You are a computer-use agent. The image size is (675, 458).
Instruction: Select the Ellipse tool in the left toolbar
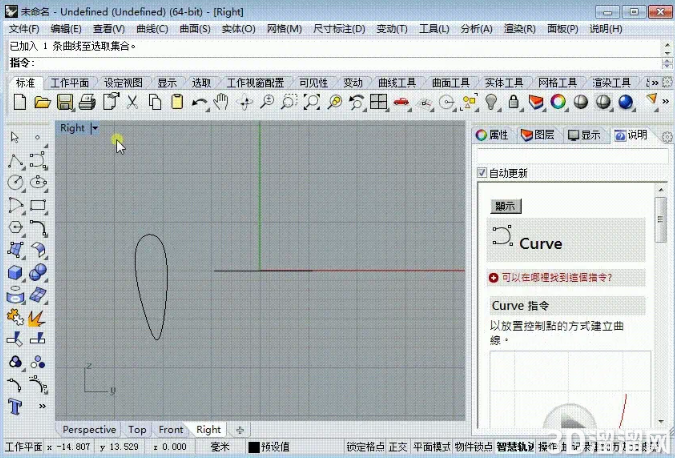pyautogui.click(x=38, y=182)
